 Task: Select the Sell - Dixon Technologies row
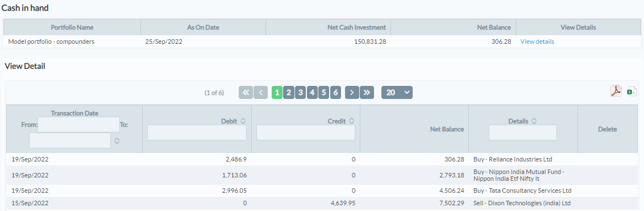tap(322, 203)
